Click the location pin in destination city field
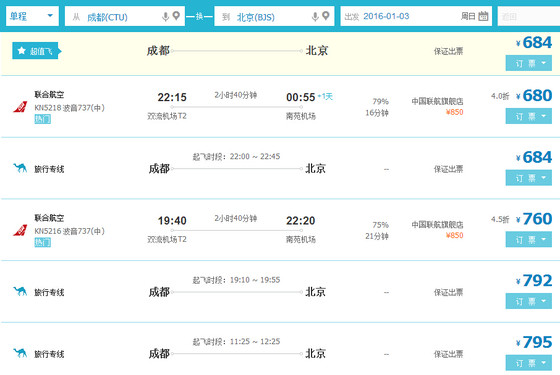The width and height of the screenshot is (560, 375). click(x=325, y=16)
